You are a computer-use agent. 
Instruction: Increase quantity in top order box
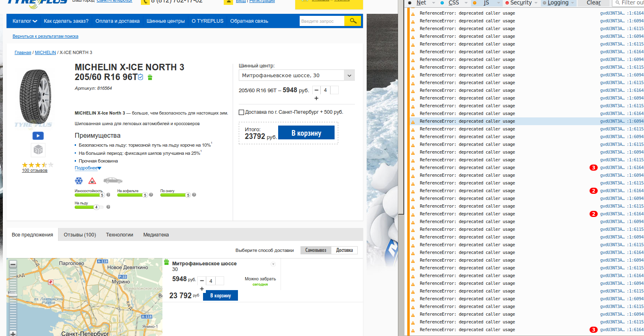tap(316, 98)
